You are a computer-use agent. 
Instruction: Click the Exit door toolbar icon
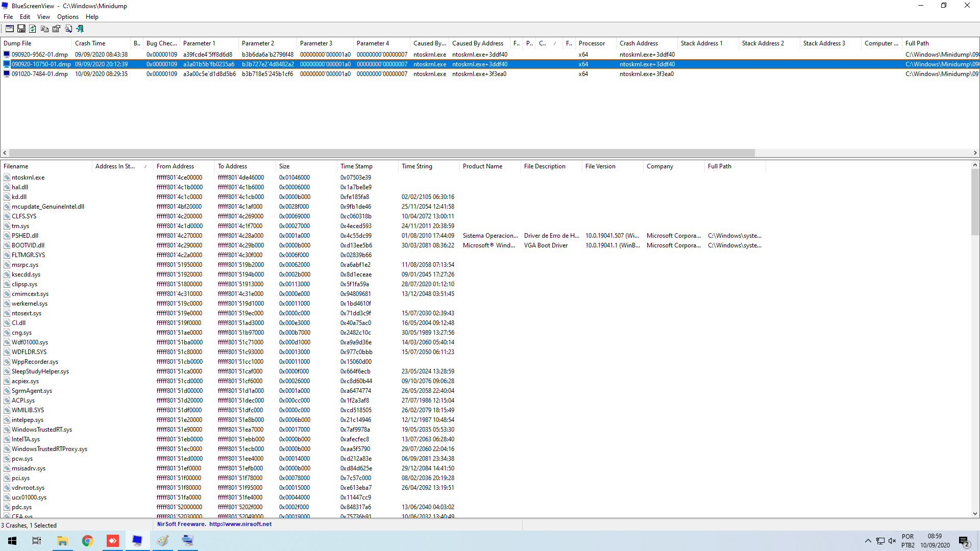click(x=80, y=29)
